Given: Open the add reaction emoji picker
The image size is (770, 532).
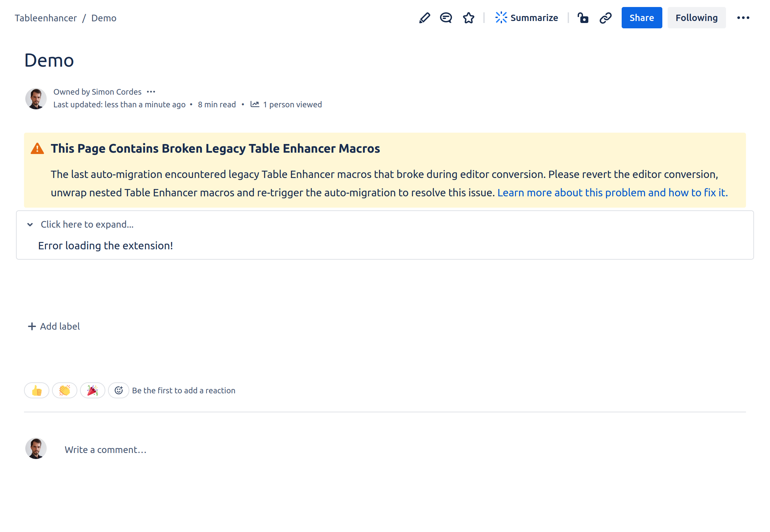Looking at the screenshot, I should (x=119, y=390).
